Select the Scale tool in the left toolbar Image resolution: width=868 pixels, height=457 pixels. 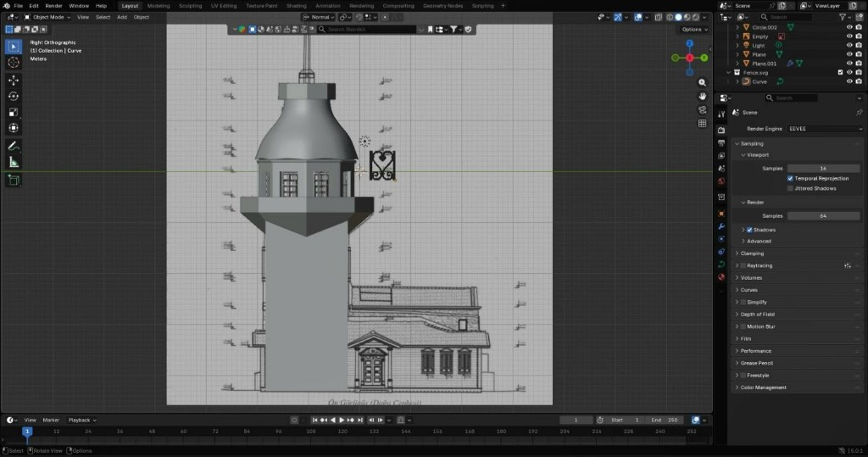14,113
